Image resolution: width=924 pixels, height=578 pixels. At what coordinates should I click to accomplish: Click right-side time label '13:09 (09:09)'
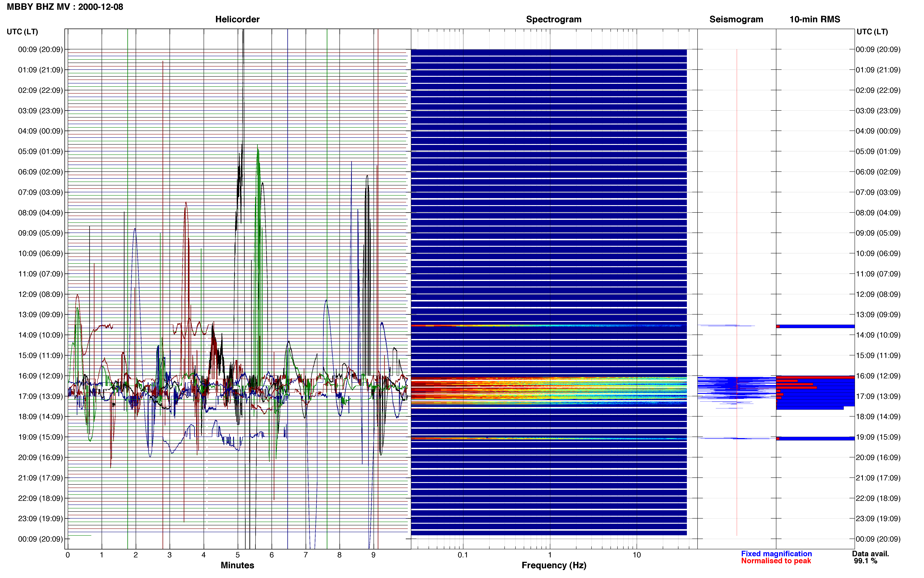point(878,315)
